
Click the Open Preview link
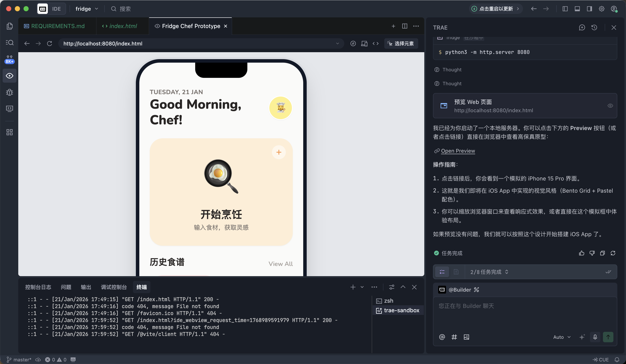[458, 151]
